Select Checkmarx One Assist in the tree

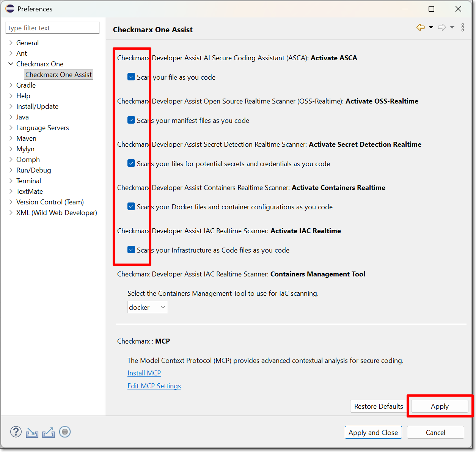point(58,74)
